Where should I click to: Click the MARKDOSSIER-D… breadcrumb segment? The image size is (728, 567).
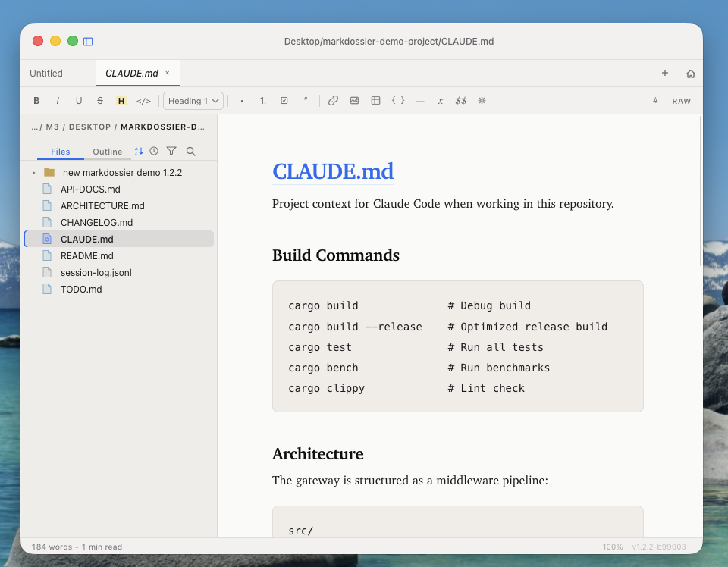[x=162, y=127]
